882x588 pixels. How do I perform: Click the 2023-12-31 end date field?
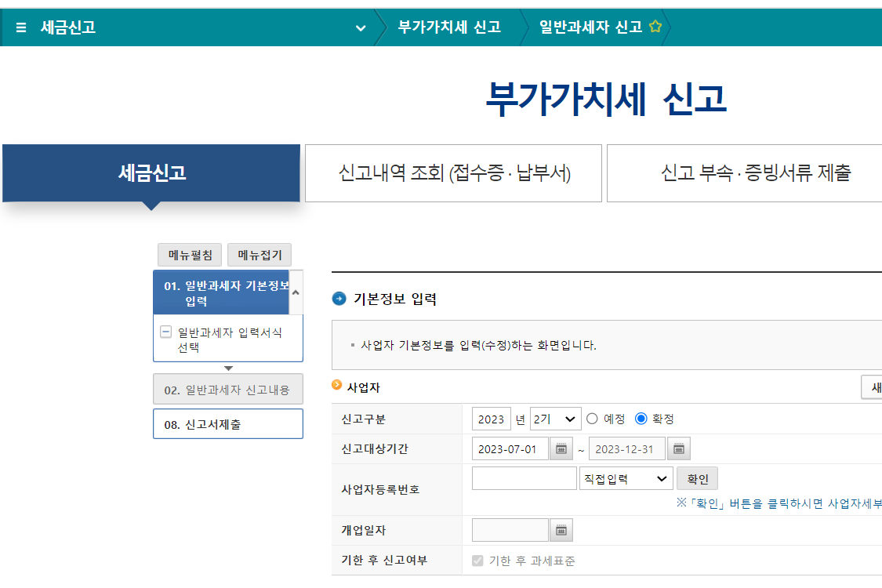pos(627,449)
